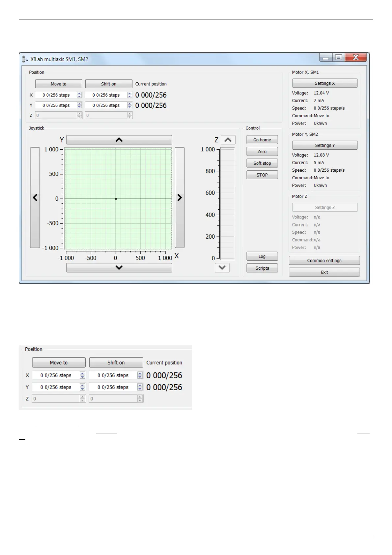Click Move to in main window
The width and height of the screenshot is (392, 555).
(x=59, y=84)
